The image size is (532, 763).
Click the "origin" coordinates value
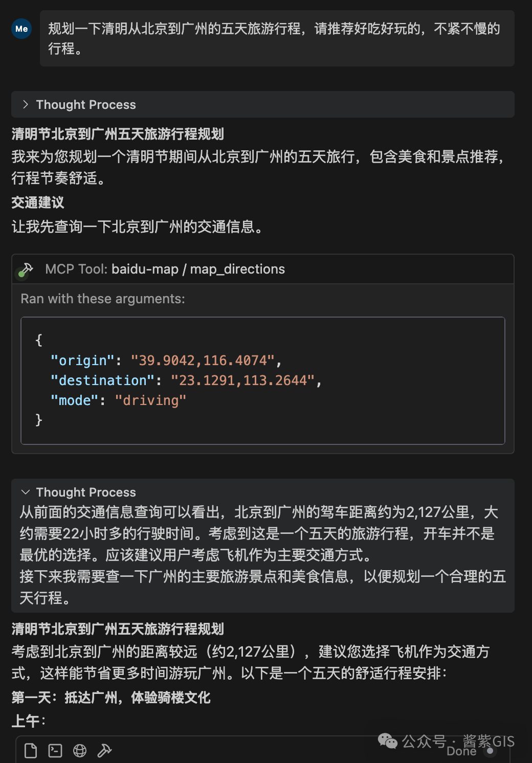(203, 361)
